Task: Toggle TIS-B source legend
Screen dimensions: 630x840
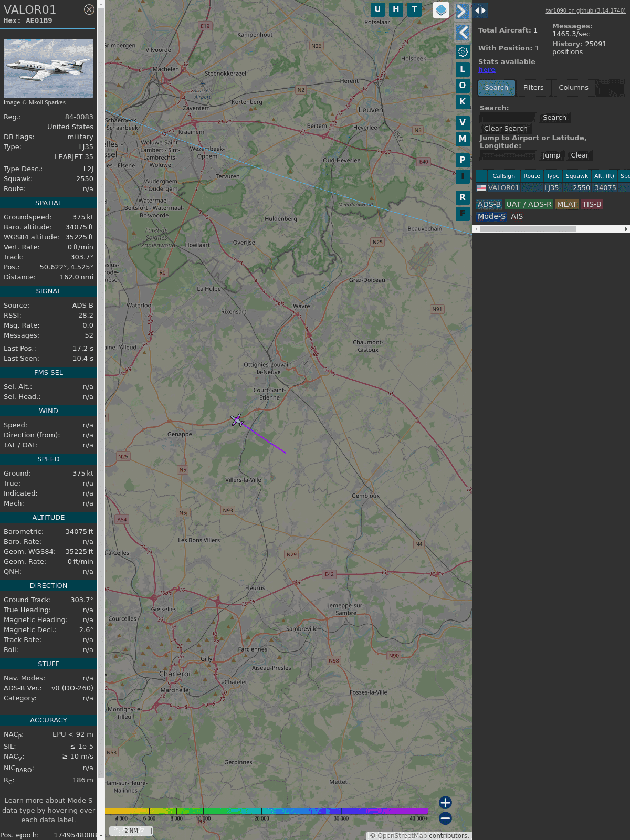Action: (x=592, y=205)
